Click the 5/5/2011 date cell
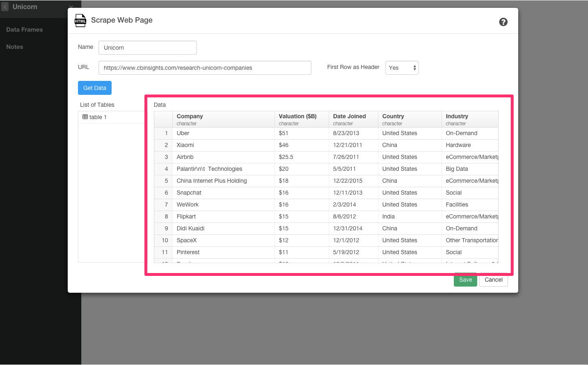 click(353, 169)
